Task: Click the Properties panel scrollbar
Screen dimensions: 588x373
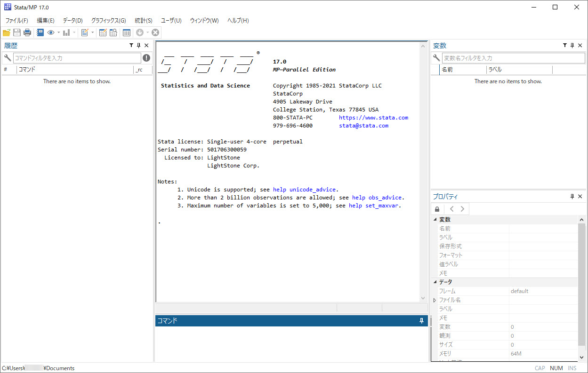Action: pos(582,285)
